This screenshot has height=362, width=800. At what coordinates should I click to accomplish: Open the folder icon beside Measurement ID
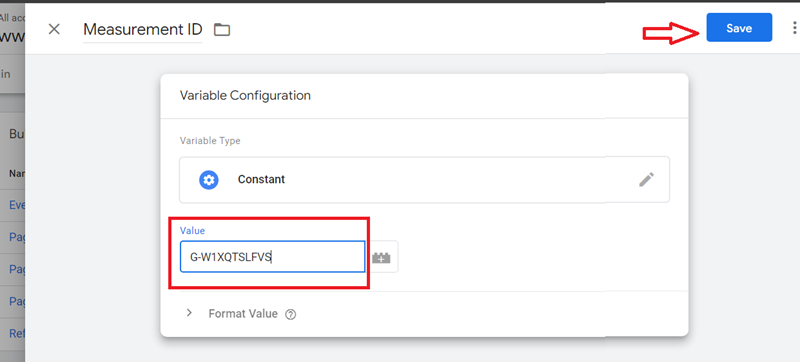tap(222, 30)
